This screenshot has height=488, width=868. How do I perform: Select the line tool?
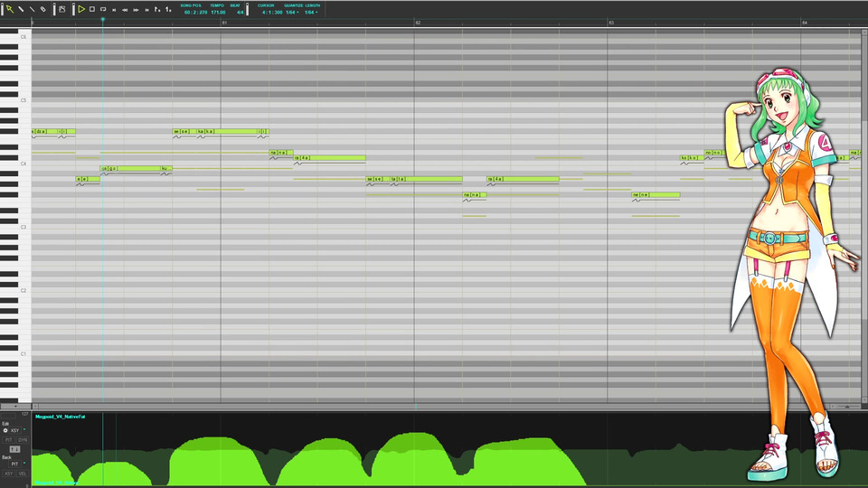32,9
